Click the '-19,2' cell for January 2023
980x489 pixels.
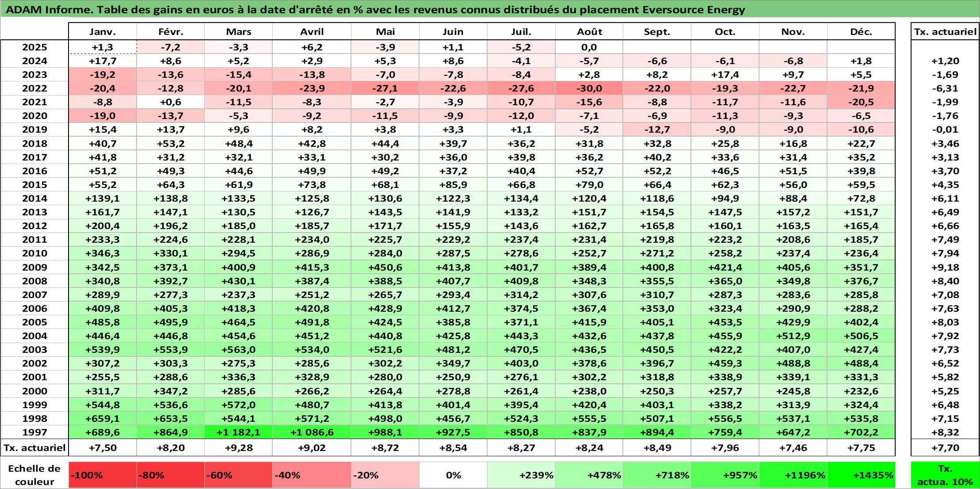click(x=103, y=75)
